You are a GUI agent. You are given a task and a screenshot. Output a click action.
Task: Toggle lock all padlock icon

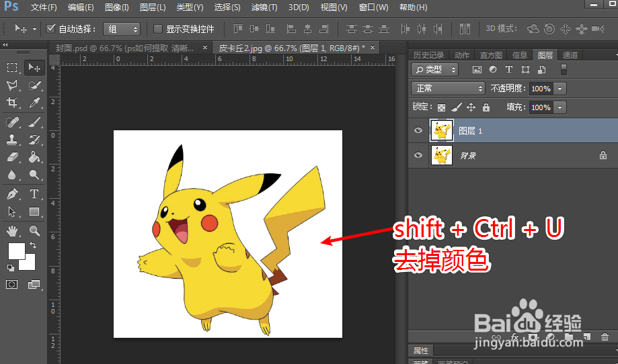(x=486, y=107)
